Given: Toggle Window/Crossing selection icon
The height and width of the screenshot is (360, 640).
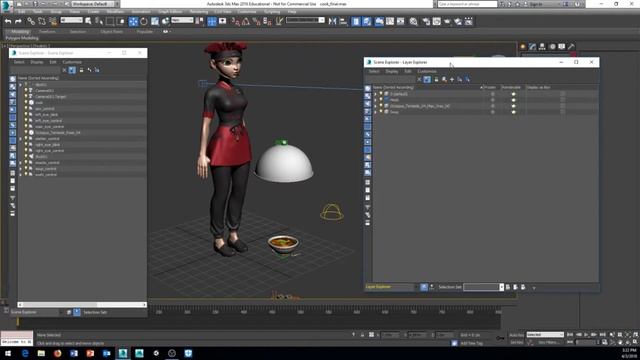Looking at the screenshot, I should (x=120, y=21).
